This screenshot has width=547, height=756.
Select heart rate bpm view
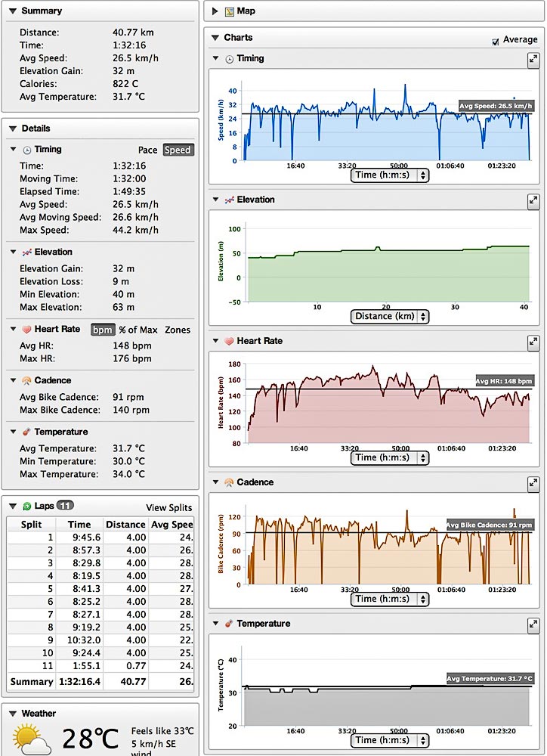tap(102, 330)
